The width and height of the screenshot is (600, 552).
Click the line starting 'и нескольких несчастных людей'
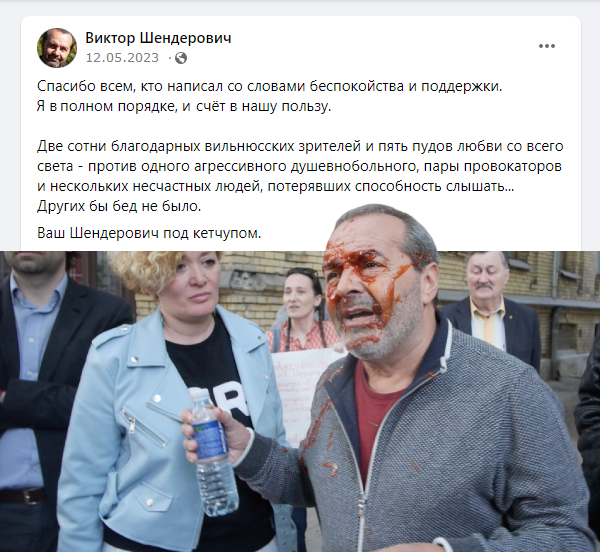coord(276,186)
